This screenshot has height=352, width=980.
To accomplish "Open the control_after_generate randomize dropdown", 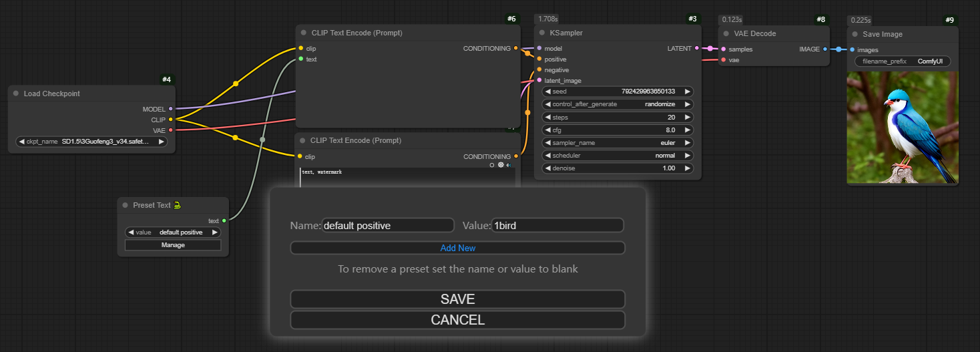I will tap(618, 104).
